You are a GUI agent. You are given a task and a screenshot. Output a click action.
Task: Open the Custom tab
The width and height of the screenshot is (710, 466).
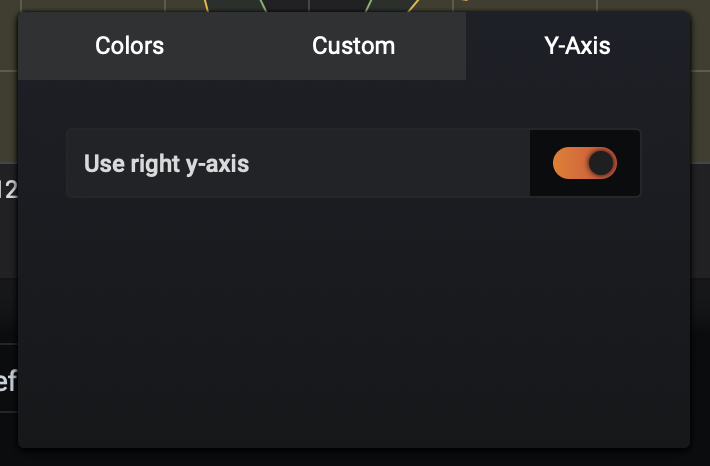(x=354, y=46)
